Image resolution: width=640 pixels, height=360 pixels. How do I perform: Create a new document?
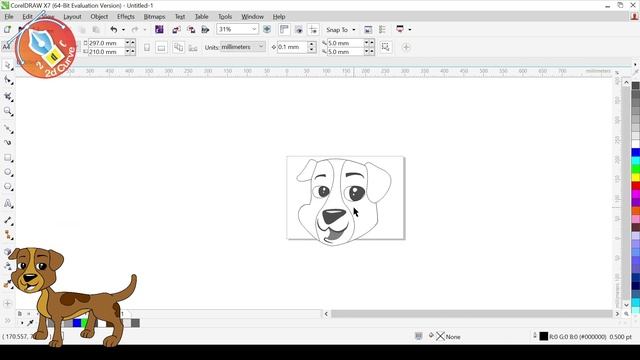coord(7,29)
